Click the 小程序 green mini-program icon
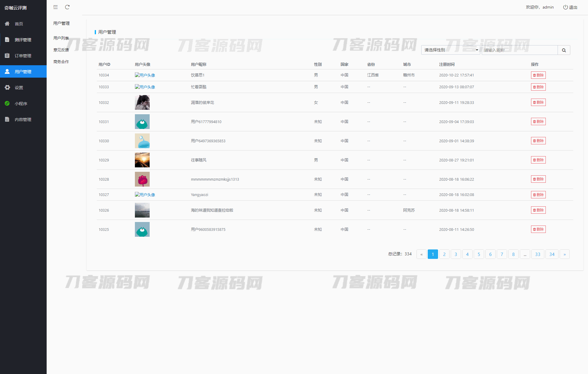588x374 pixels. click(7, 103)
